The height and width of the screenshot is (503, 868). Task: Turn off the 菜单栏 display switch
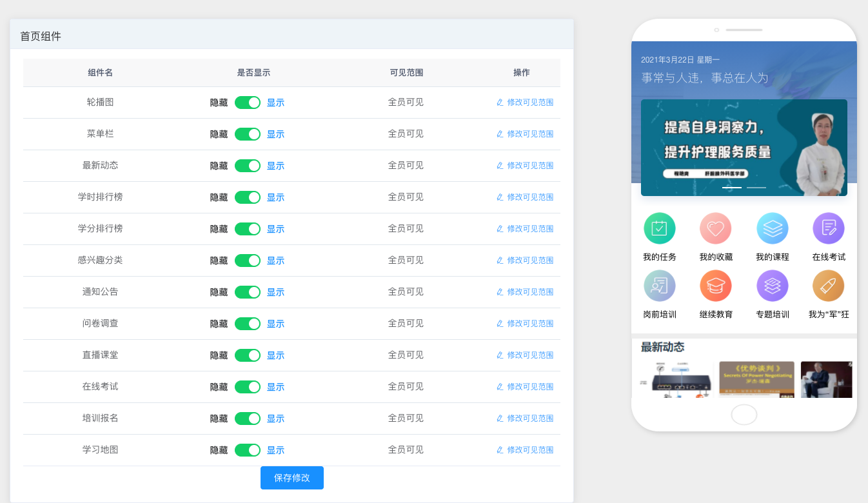pyautogui.click(x=248, y=134)
